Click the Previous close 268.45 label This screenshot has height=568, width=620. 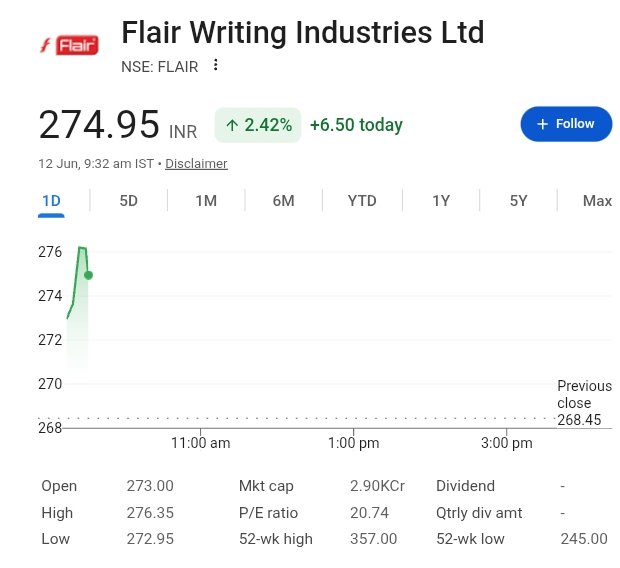(x=584, y=403)
